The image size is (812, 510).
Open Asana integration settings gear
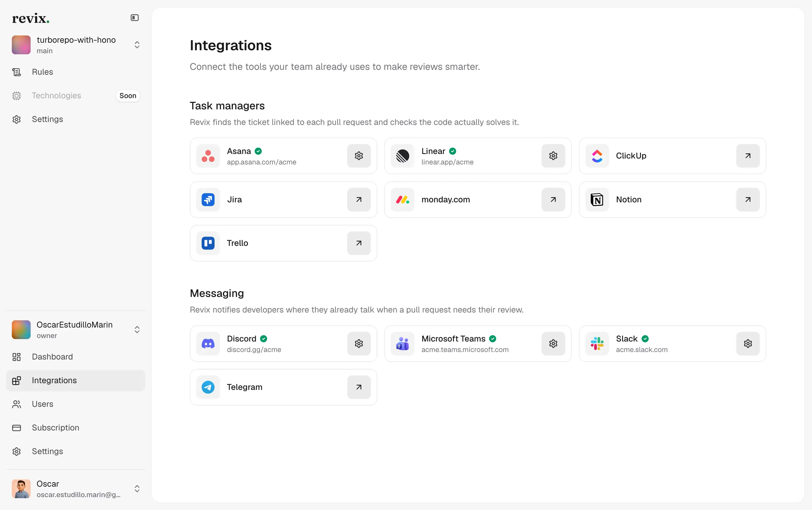(x=359, y=156)
